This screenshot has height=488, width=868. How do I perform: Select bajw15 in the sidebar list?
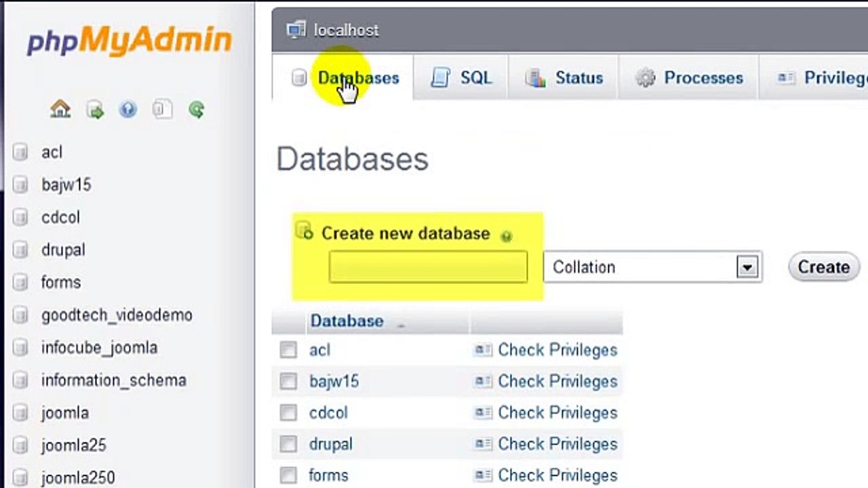66,184
